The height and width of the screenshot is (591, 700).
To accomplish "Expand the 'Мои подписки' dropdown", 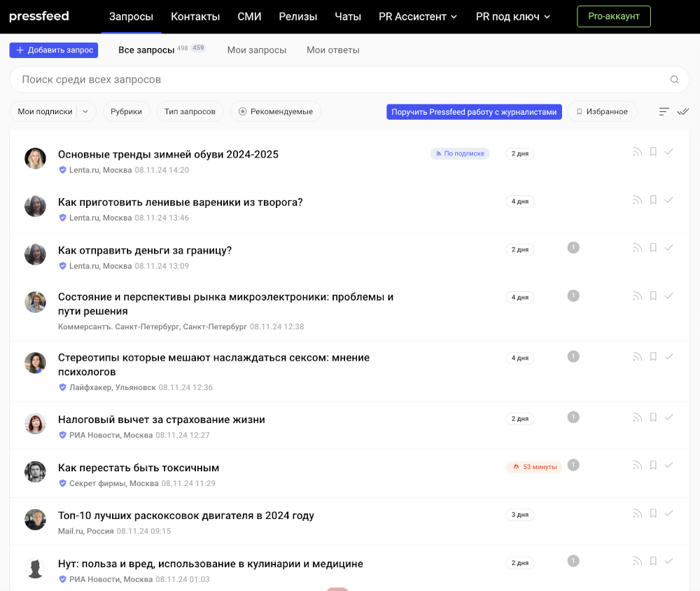I will tap(85, 111).
